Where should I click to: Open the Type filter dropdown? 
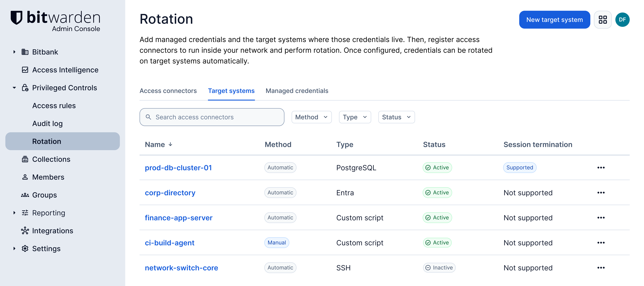pyautogui.click(x=355, y=117)
